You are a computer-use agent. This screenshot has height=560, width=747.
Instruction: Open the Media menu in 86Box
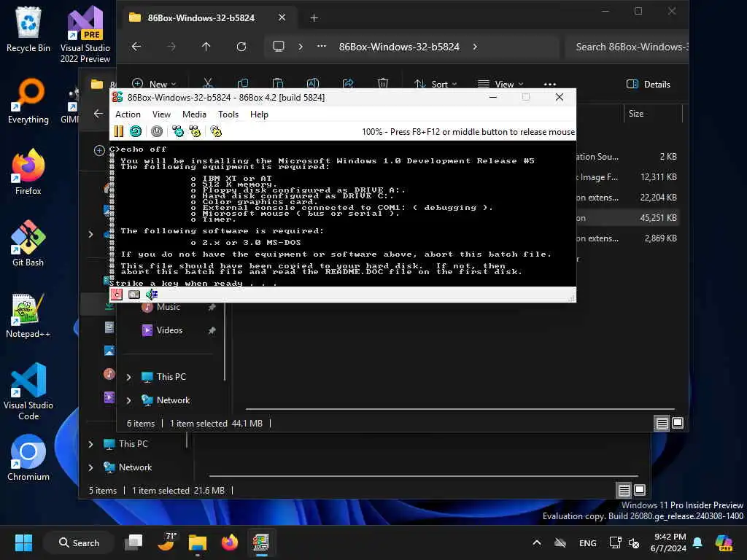(194, 114)
